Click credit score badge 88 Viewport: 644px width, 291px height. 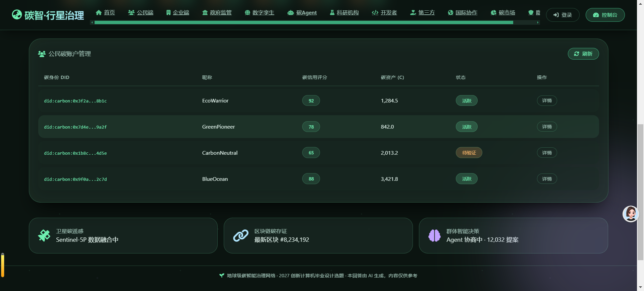(x=311, y=179)
